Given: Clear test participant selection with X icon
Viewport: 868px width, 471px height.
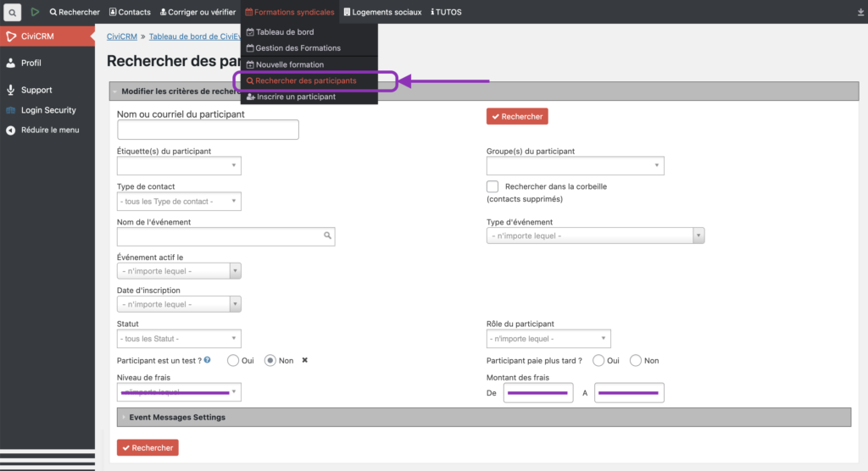Looking at the screenshot, I should [x=305, y=360].
